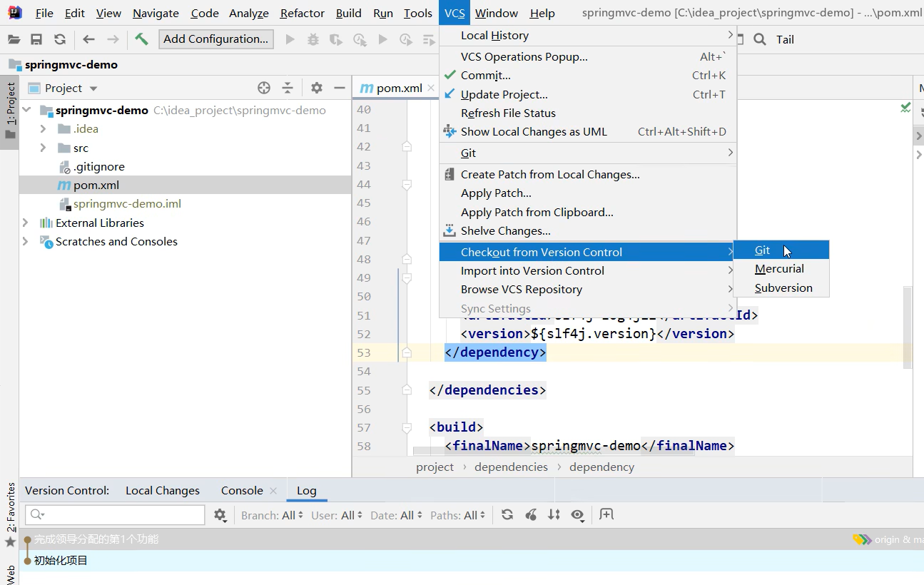The width and height of the screenshot is (924, 585).
Task: Click the IntelliSort arrows icon in Log toolbar
Action: (554, 514)
